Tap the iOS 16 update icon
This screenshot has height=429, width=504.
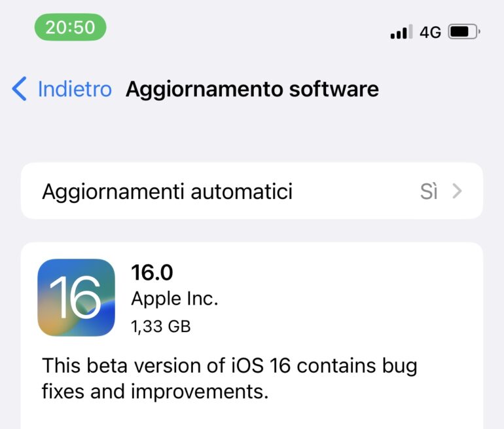click(76, 297)
